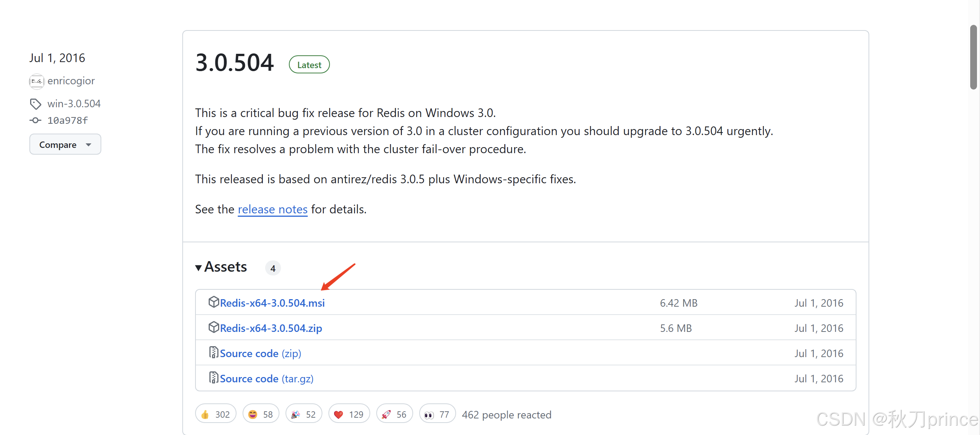React with eyes emoji (77)

[437, 414]
